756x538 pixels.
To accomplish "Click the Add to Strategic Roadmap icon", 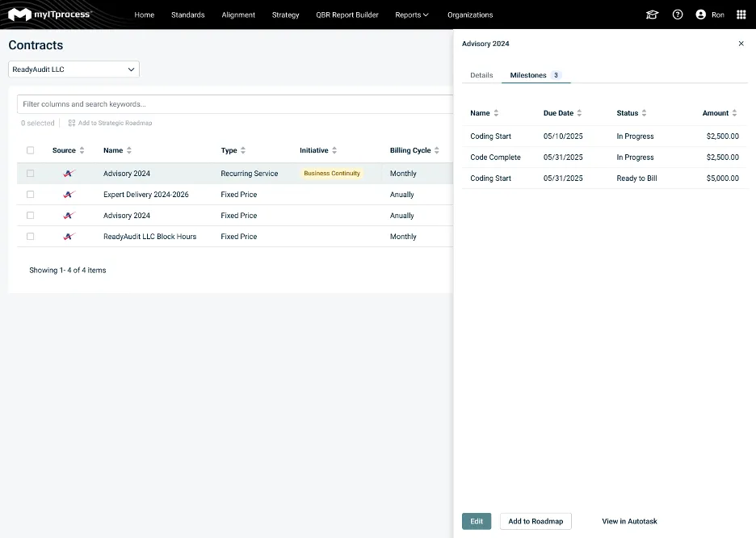I will tap(72, 124).
